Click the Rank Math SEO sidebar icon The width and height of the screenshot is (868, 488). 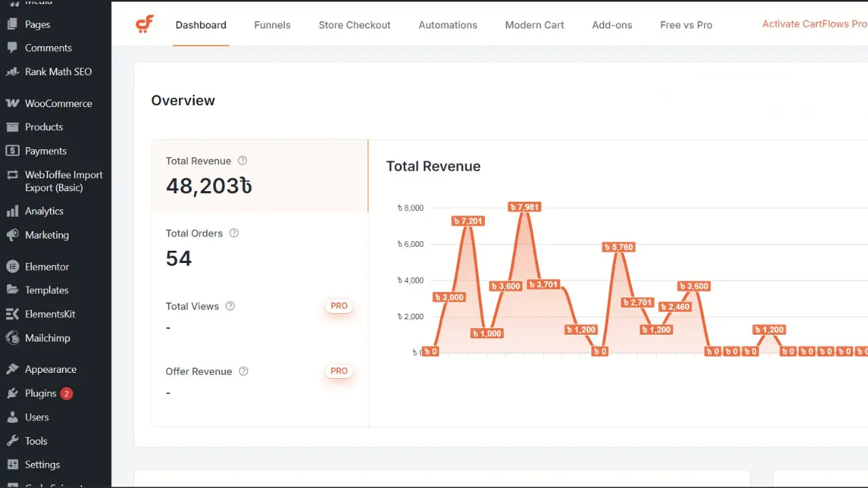tap(12, 72)
